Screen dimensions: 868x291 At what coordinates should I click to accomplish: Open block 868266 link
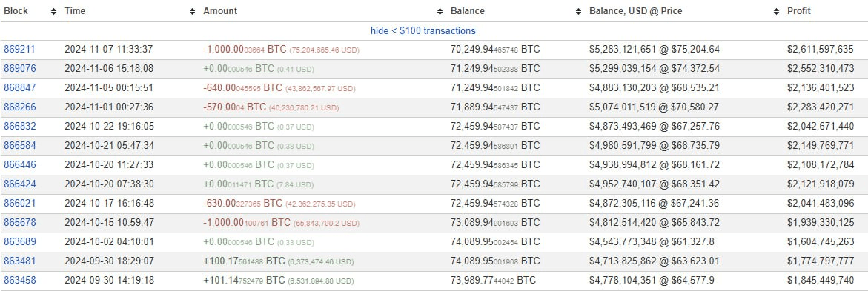19,107
